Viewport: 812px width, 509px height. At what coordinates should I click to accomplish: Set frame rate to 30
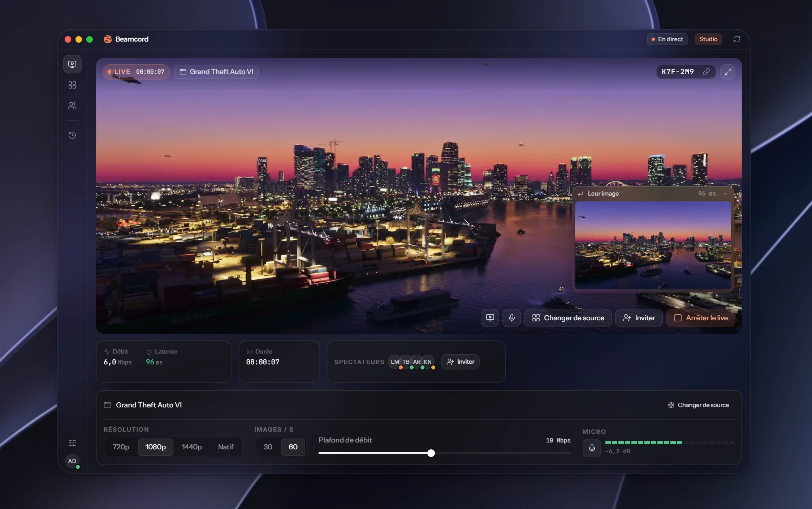[x=268, y=447]
